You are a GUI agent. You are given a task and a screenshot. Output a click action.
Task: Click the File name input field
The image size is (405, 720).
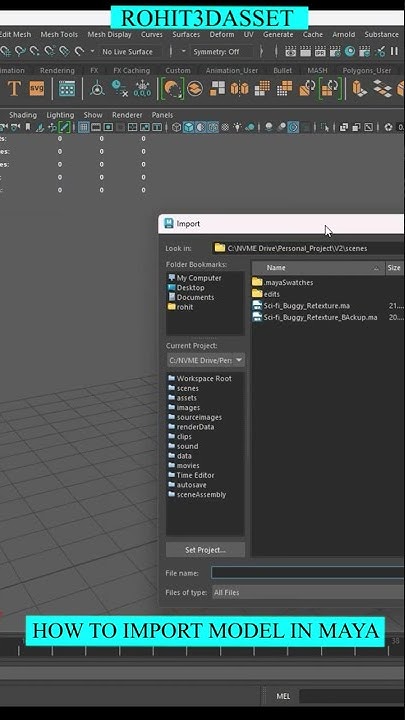pos(308,573)
